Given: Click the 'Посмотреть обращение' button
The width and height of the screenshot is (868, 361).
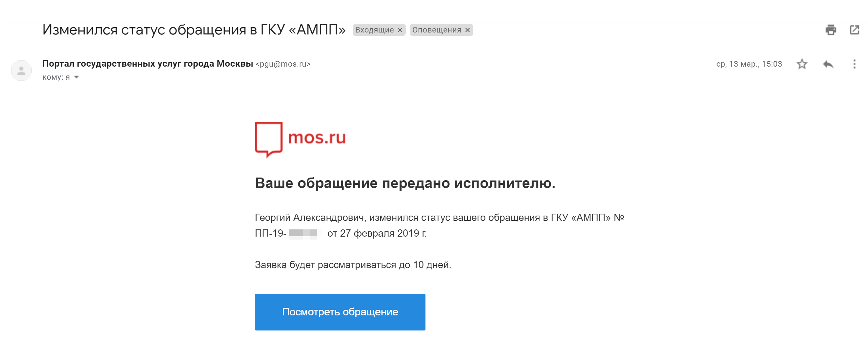Looking at the screenshot, I should [340, 312].
